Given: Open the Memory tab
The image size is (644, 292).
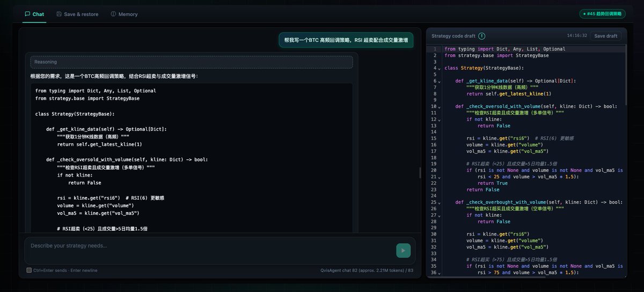Looking at the screenshot, I should coord(124,14).
